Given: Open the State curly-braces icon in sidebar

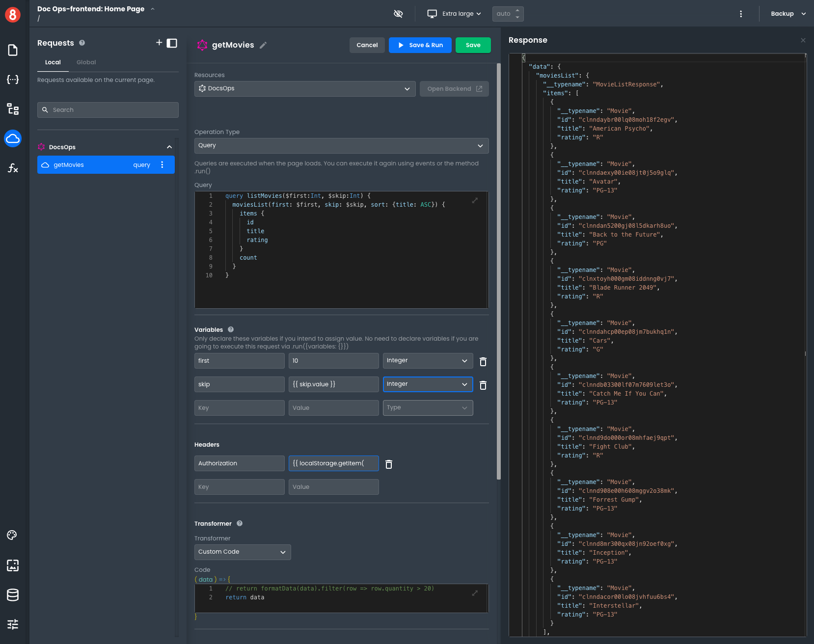Looking at the screenshot, I should tap(13, 80).
